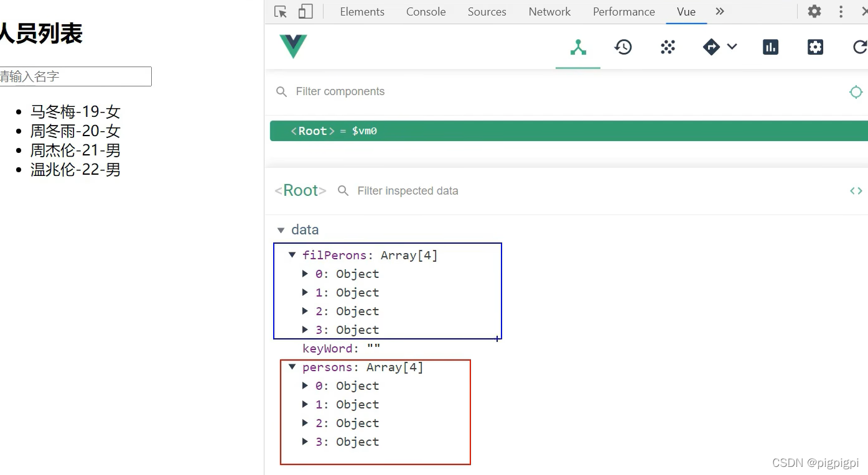
Task: Open the DevTools three-dot menu
Action: [x=841, y=11]
